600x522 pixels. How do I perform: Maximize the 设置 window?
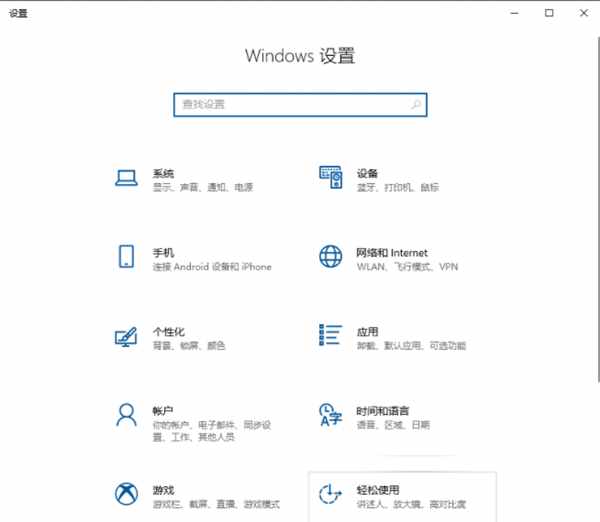tap(549, 13)
